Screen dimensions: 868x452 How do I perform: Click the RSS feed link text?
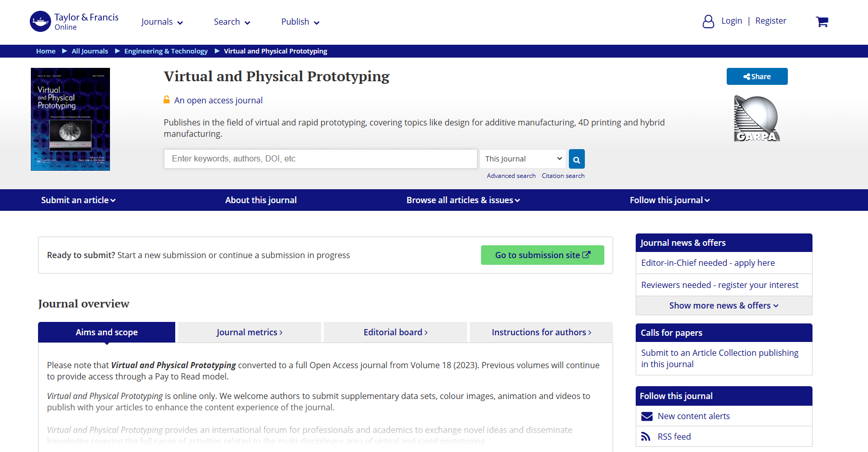[674, 437]
